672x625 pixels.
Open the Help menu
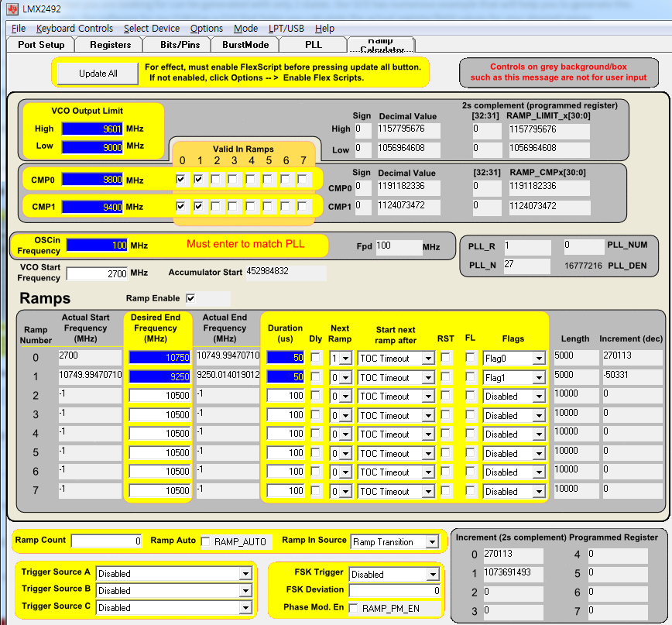pyautogui.click(x=324, y=29)
